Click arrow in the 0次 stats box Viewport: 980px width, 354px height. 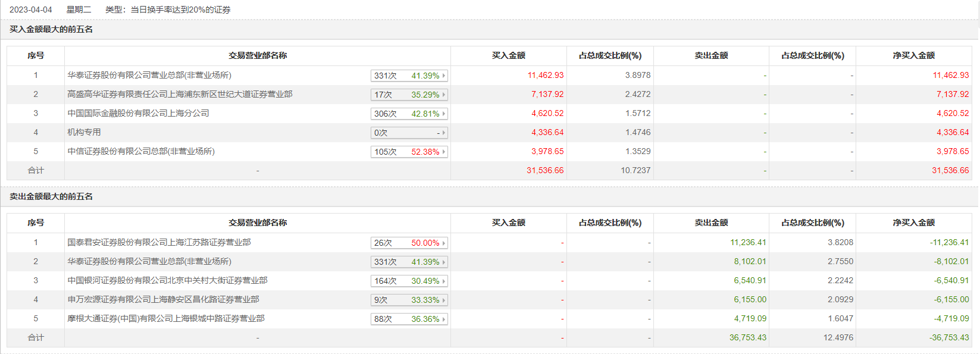point(444,133)
